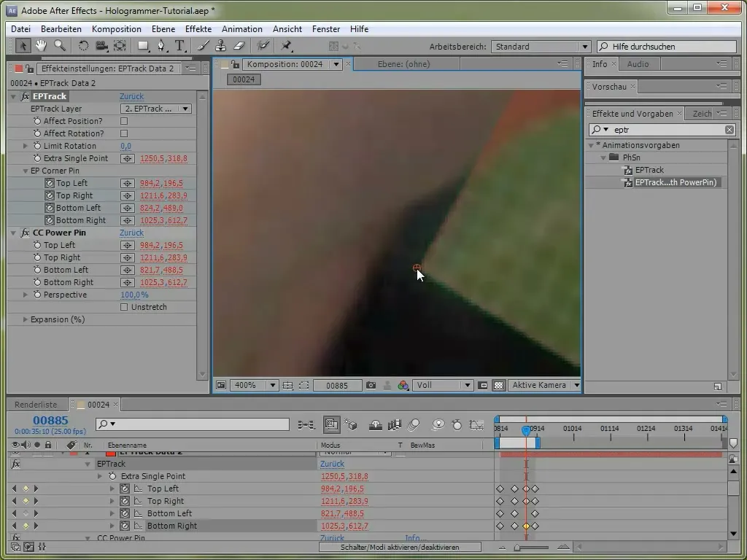Select the Selection arrow tool
Image resolution: width=747 pixels, height=560 pixels.
23,46
